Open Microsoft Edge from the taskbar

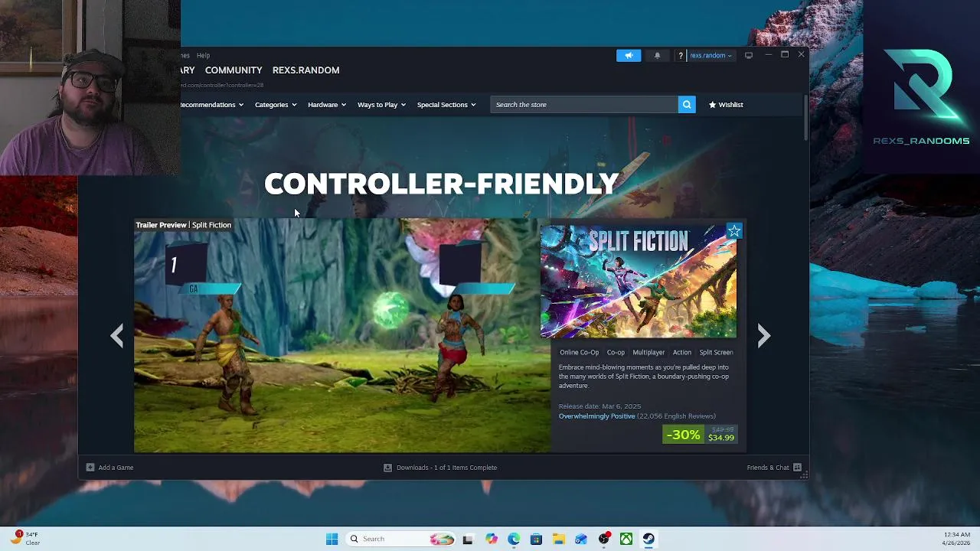click(514, 539)
